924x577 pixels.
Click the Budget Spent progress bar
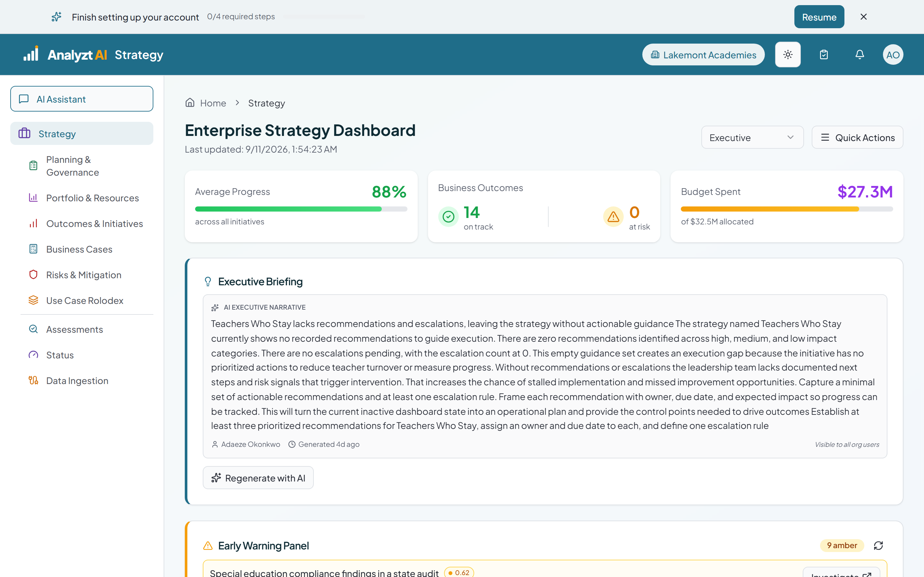(x=787, y=209)
